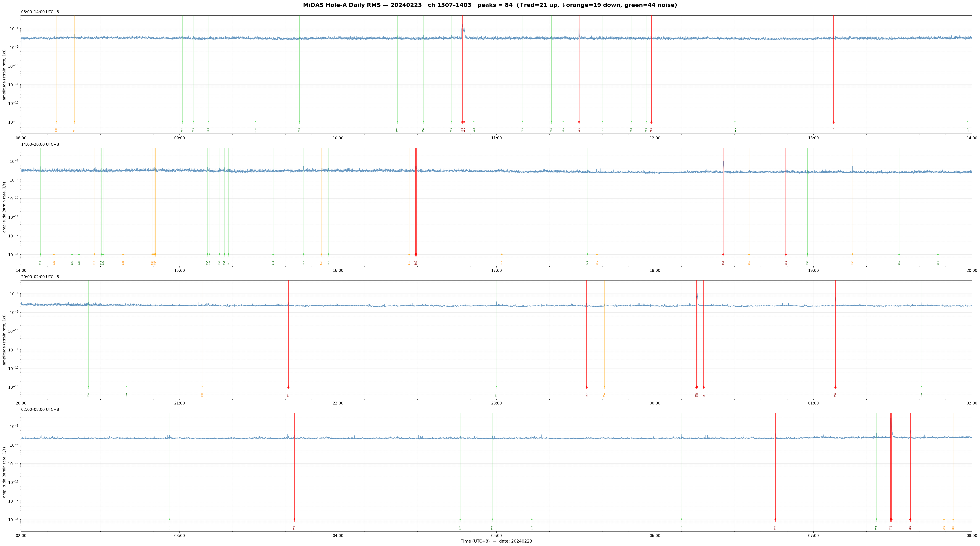Click the amplitude y-axis label of the 08:00–14:00 panel
This screenshot has height=546, width=980.
click(5, 75)
